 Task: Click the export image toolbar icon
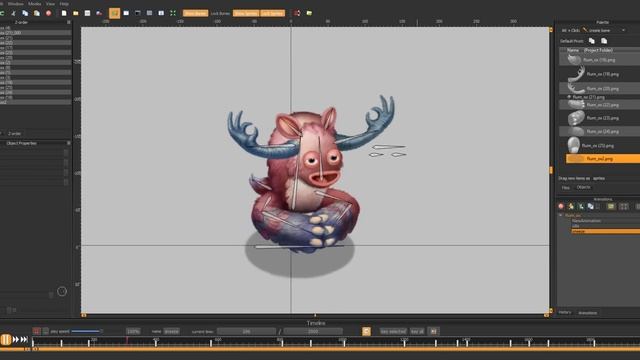click(99, 13)
